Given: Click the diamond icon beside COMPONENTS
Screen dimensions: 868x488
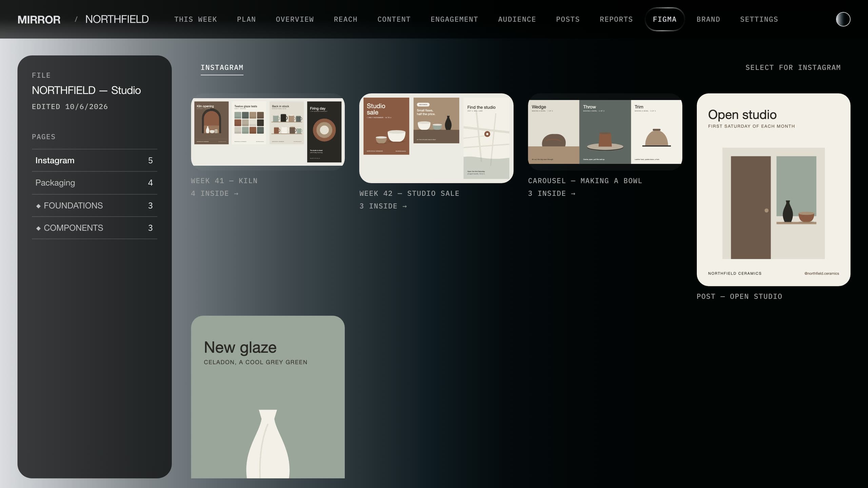Looking at the screenshot, I should click(x=38, y=228).
